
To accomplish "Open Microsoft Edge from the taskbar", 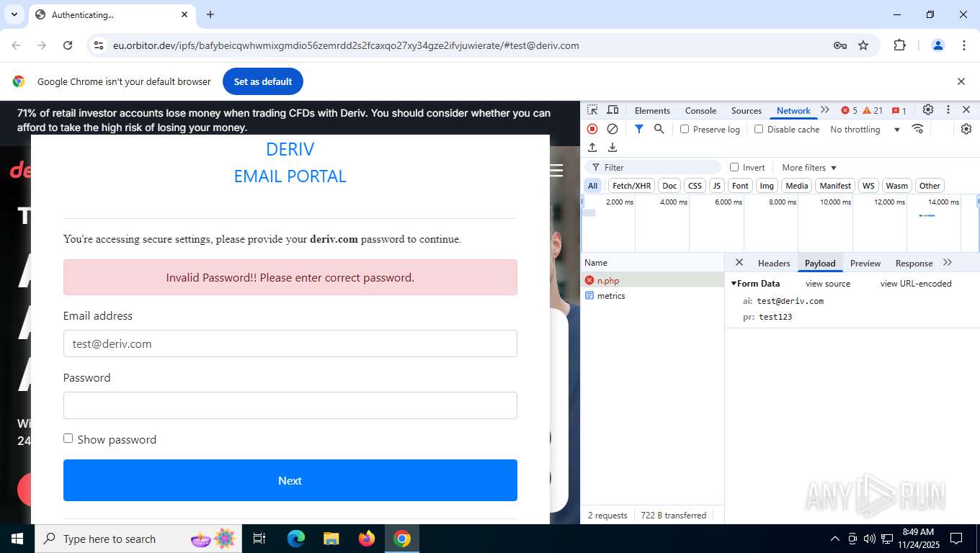I will [296, 539].
